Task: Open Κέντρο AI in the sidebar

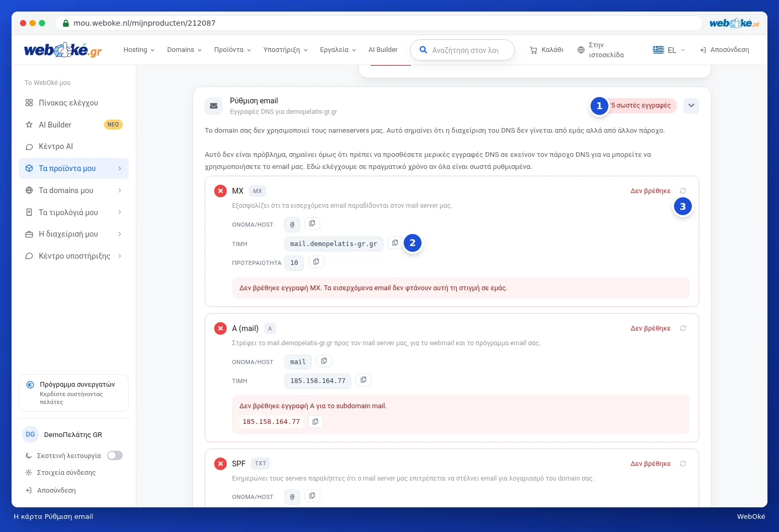Action: click(73, 146)
